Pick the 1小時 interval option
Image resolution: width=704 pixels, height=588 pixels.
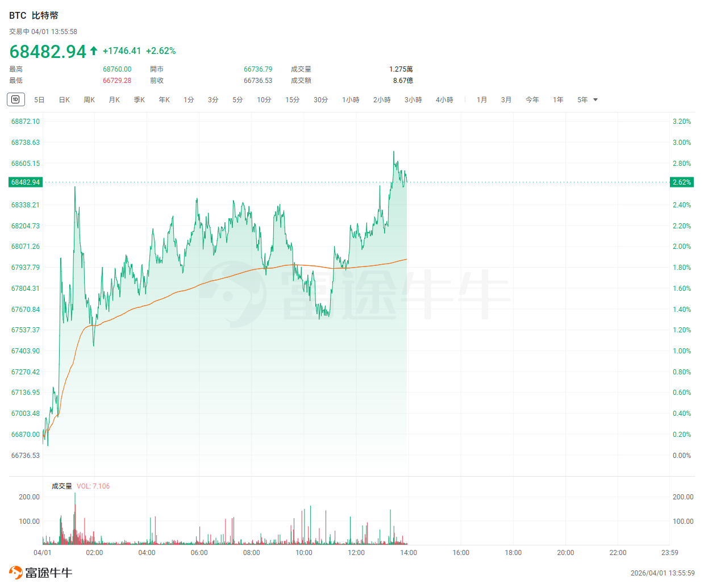coord(351,100)
